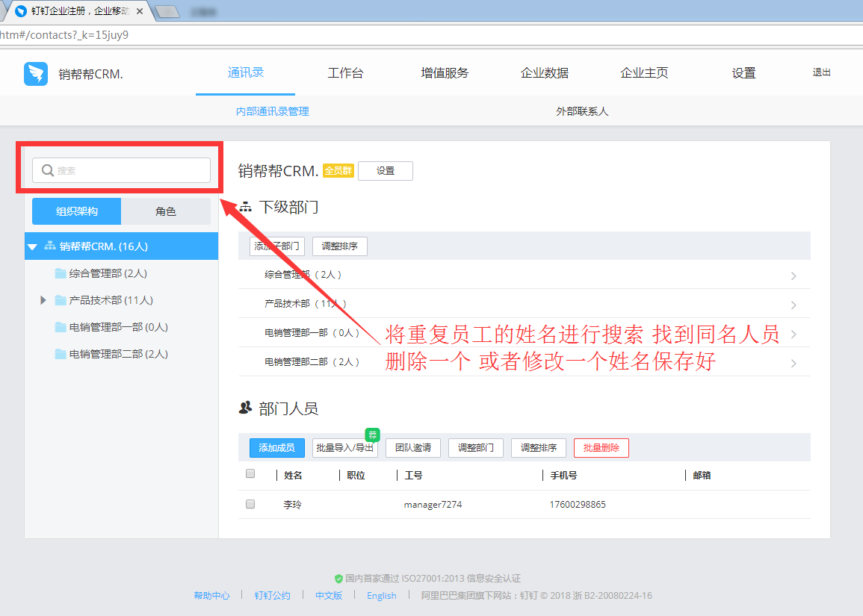Switch to the 通讯录 top menu
Image resolution: width=863 pixels, height=616 pixels.
[x=246, y=72]
